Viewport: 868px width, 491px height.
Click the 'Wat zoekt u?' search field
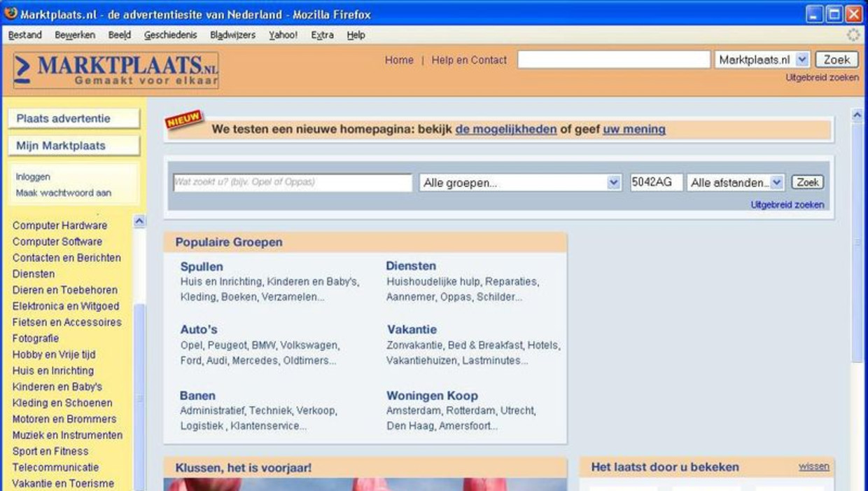coord(292,183)
